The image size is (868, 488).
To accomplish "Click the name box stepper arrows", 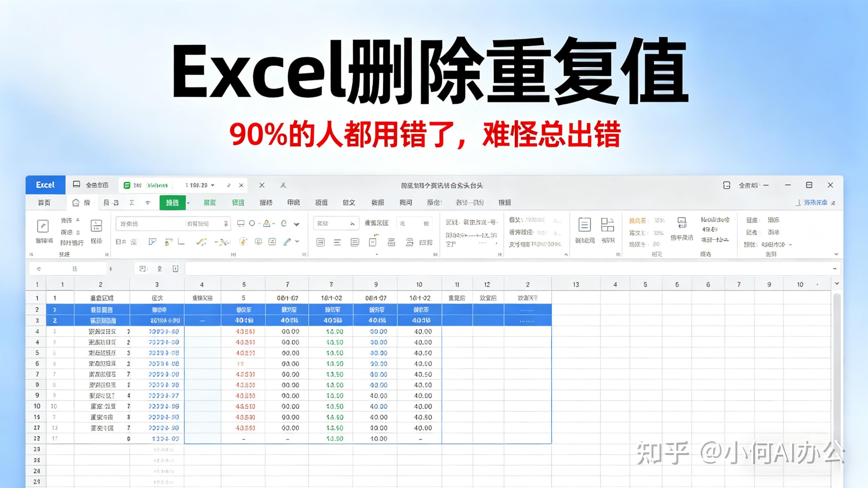I will coord(111,269).
